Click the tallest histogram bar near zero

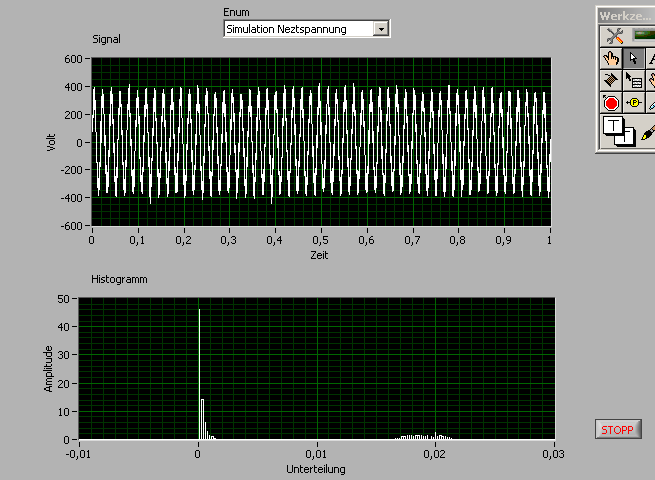click(199, 374)
